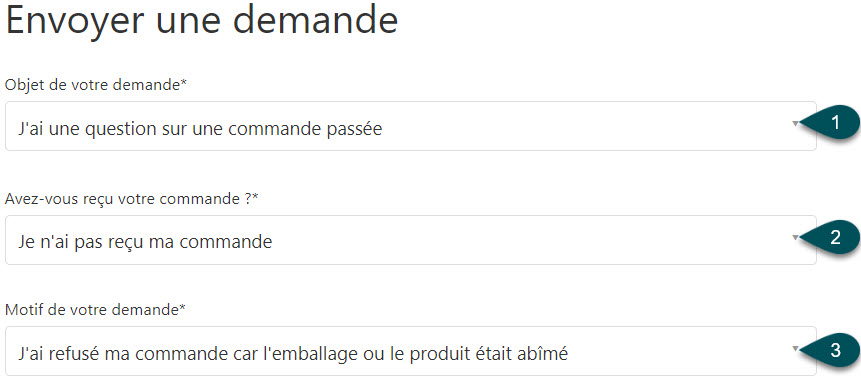Click the Objet de votre demande label
Screen dimensions: 861x389
pyautogui.click(x=96, y=85)
